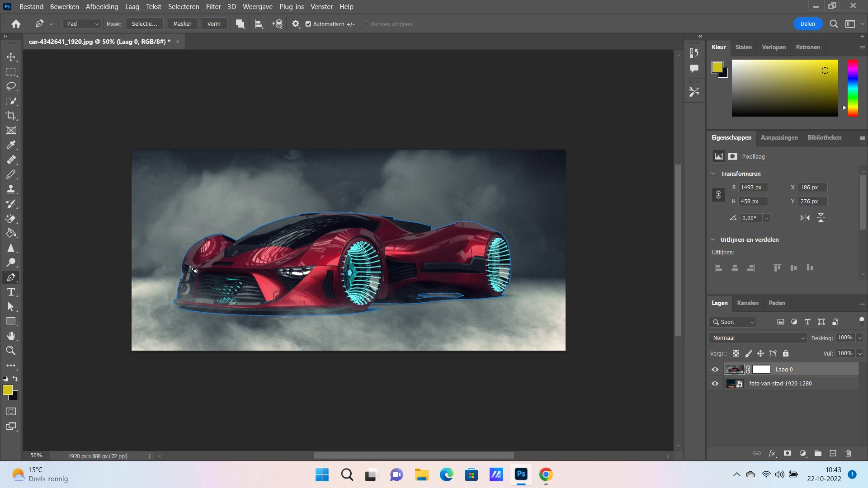
Task: Hide the Laag 0 layer
Action: tap(715, 370)
